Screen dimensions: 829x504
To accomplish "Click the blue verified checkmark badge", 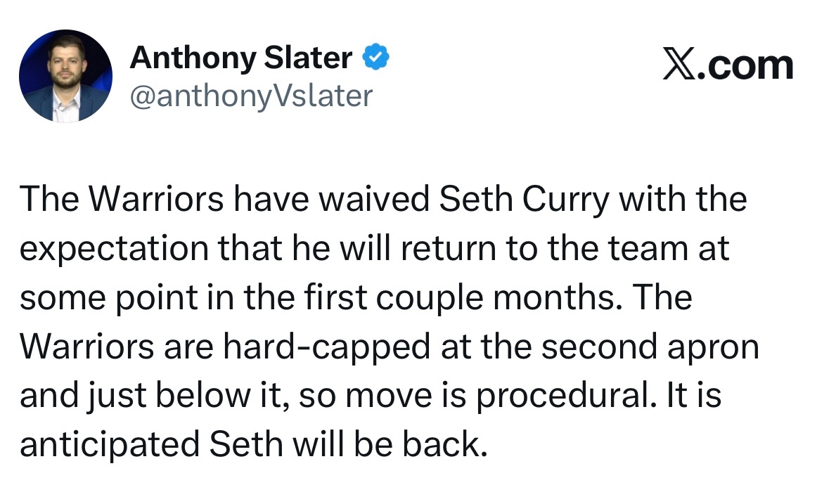I will [375, 58].
